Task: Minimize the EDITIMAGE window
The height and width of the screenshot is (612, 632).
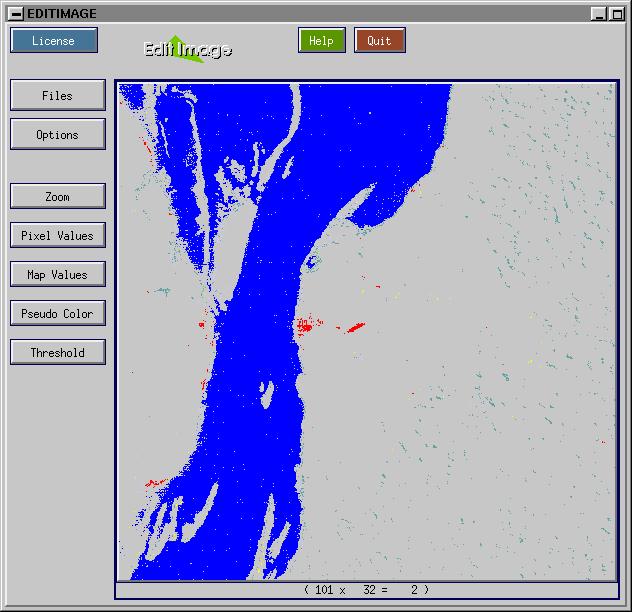Action: tap(599, 14)
